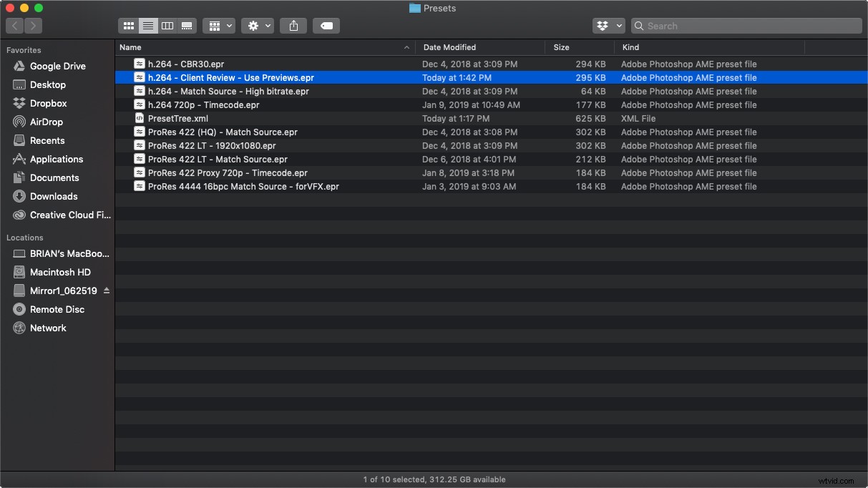Switch to gallery view in toolbar
The image size is (868, 488).
tap(187, 26)
